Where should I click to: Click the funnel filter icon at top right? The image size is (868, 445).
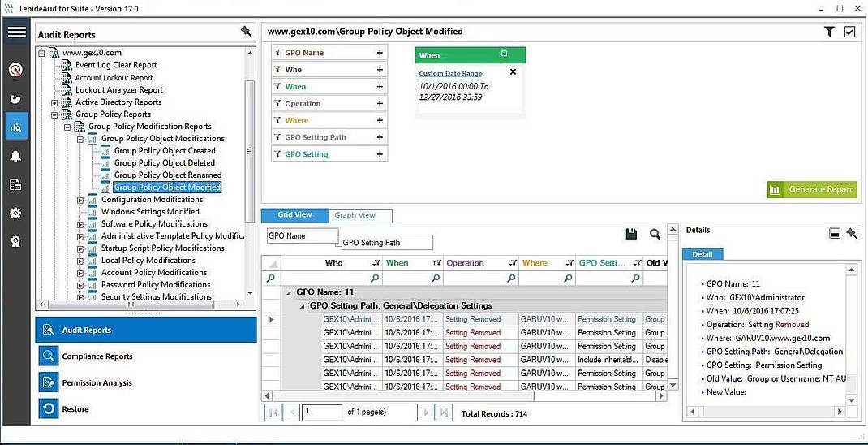[829, 32]
